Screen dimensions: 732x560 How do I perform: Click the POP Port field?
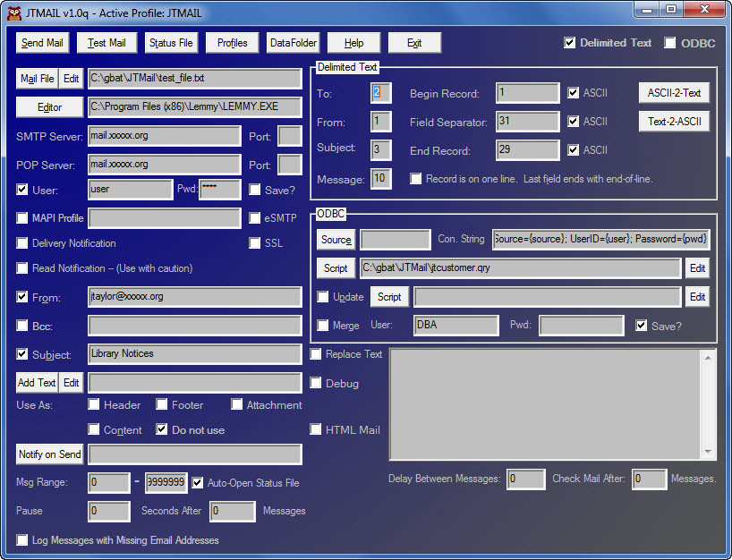[x=289, y=165]
